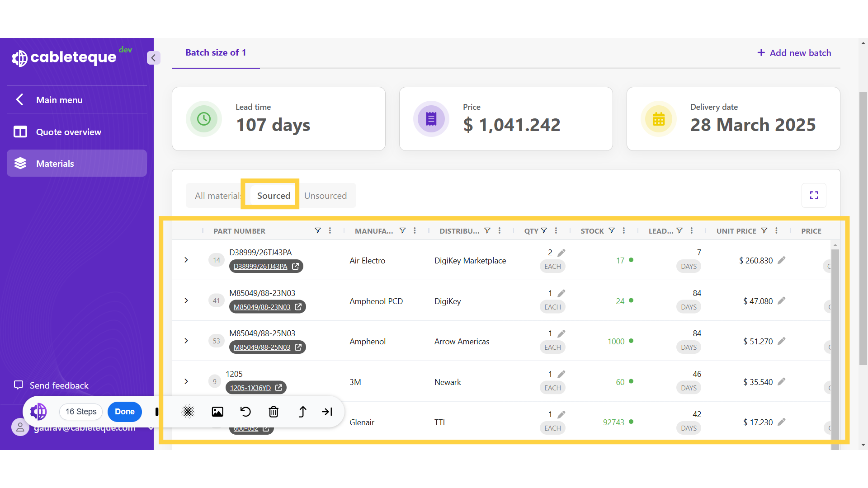The image size is (868, 488).
Task: Click the image icon in bottom toolbar
Action: click(x=217, y=412)
